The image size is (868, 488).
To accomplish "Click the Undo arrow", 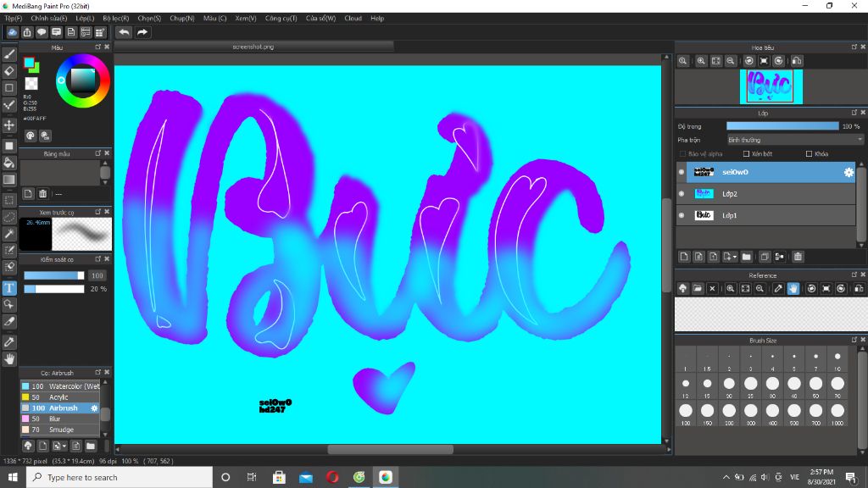I will [124, 32].
